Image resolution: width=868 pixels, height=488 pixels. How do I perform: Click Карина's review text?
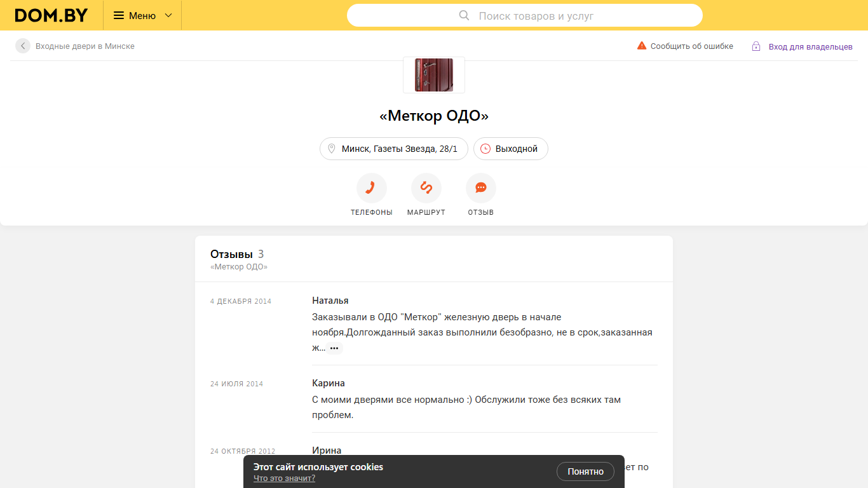(466, 407)
